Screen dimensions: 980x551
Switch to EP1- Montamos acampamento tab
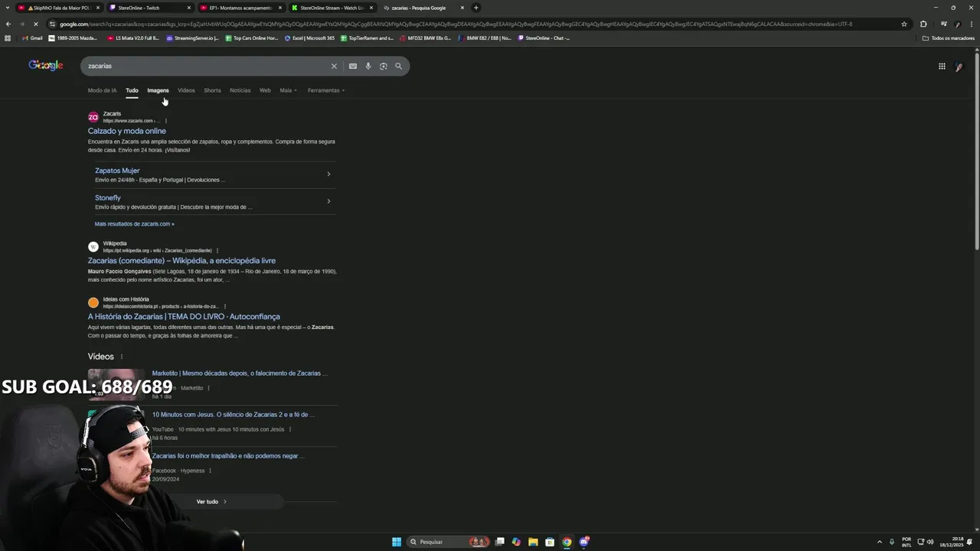point(240,8)
